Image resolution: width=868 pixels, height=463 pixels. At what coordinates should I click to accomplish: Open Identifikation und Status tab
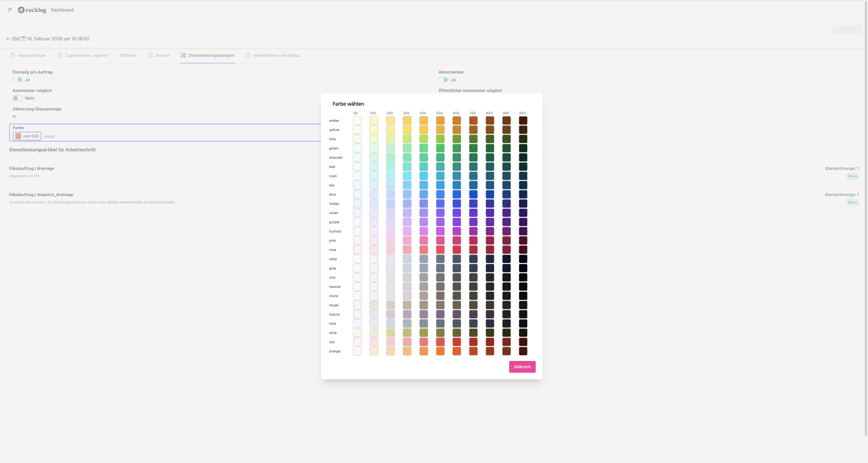(273, 55)
